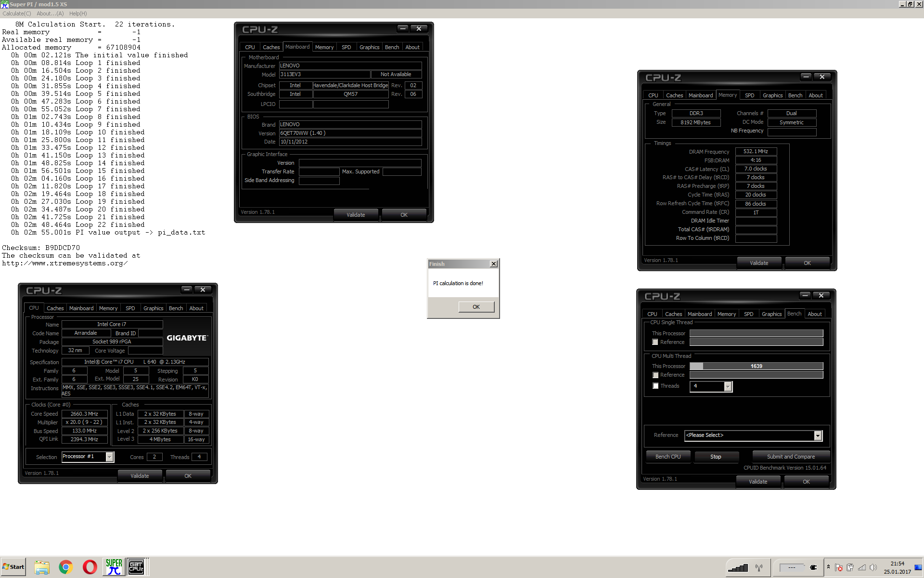Minimize the CPU-Z Memory window
The height and width of the screenshot is (578, 924).
point(806,77)
